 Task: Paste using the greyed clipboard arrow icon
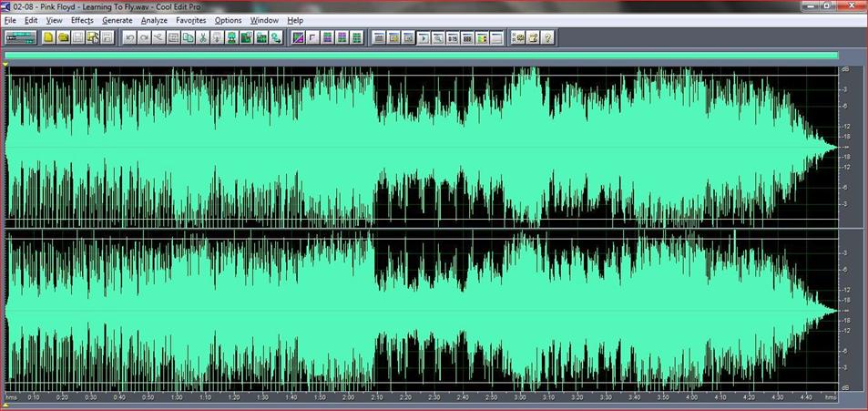click(217, 37)
